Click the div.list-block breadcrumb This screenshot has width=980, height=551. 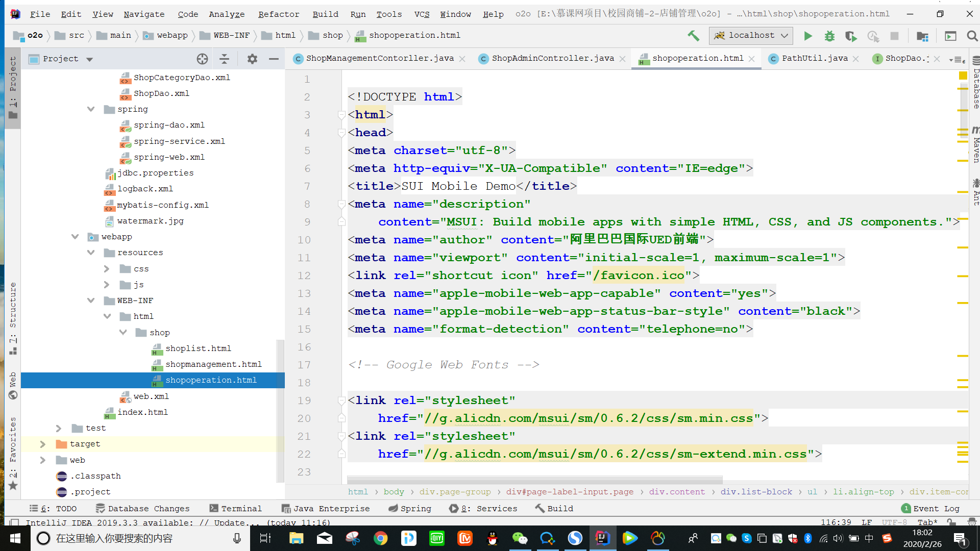click(756, 492)
